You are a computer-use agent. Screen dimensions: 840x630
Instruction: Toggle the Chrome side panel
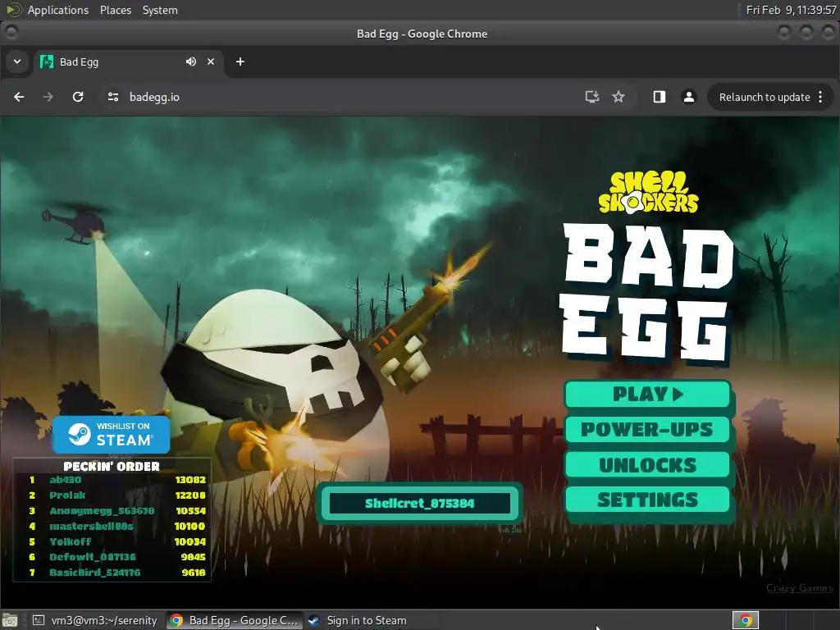660,97
